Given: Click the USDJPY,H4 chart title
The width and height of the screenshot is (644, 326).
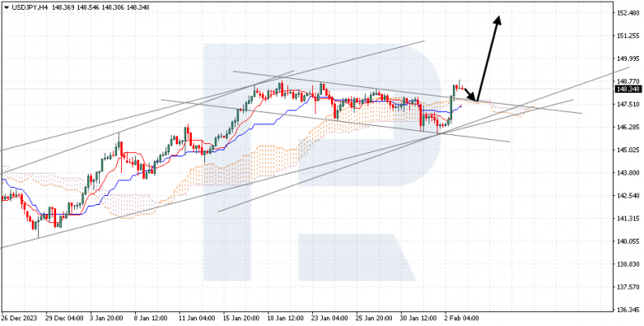Looking at the screenshot, I should (30, 7).
